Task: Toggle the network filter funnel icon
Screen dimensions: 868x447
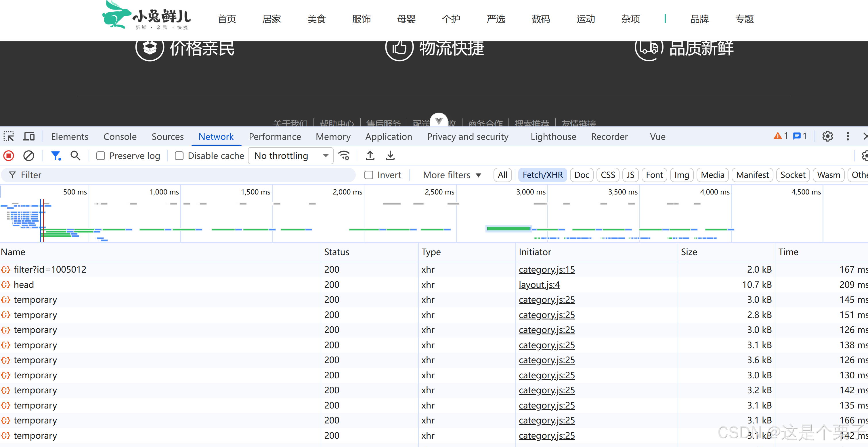Action: point(56,155)
